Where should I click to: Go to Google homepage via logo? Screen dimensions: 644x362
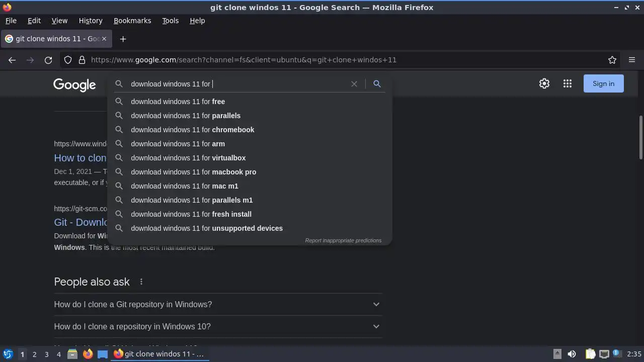pyautogui.click(x=74, y=84)
